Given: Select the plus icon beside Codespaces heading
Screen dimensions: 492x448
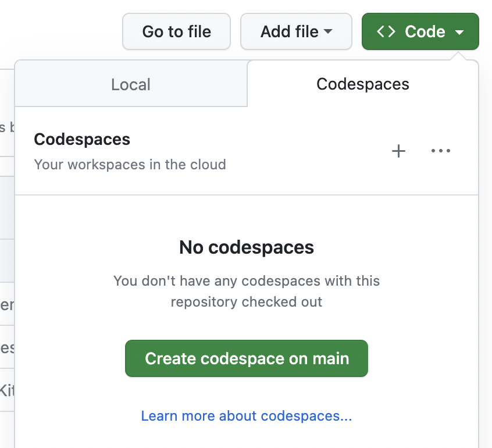Looking at the screenshot, I should tap(399, 151).
